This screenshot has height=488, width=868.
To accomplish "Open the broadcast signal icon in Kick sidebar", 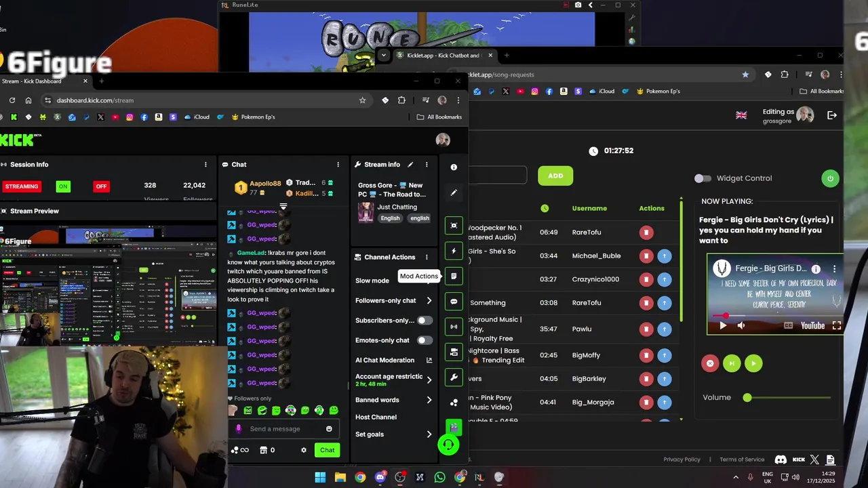I will 454,327.
